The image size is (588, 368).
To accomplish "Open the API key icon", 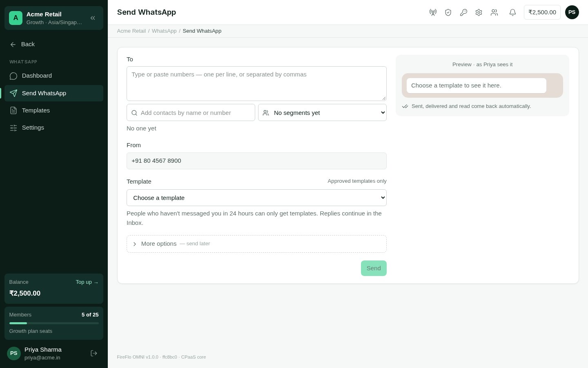I will 463,12.
